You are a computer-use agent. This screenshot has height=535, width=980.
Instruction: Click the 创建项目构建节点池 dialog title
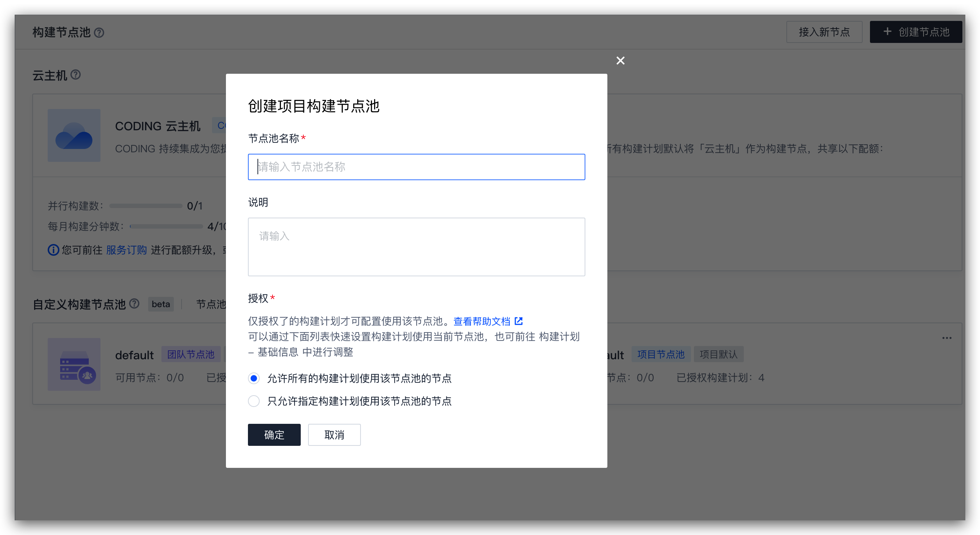pyautogui.click(x=314, y=106)
